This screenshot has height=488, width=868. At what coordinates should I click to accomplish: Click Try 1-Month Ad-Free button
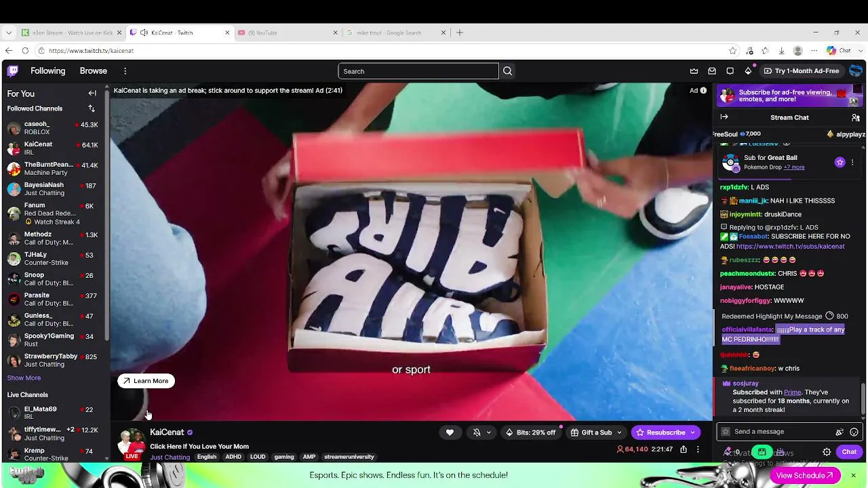[801, 71]
